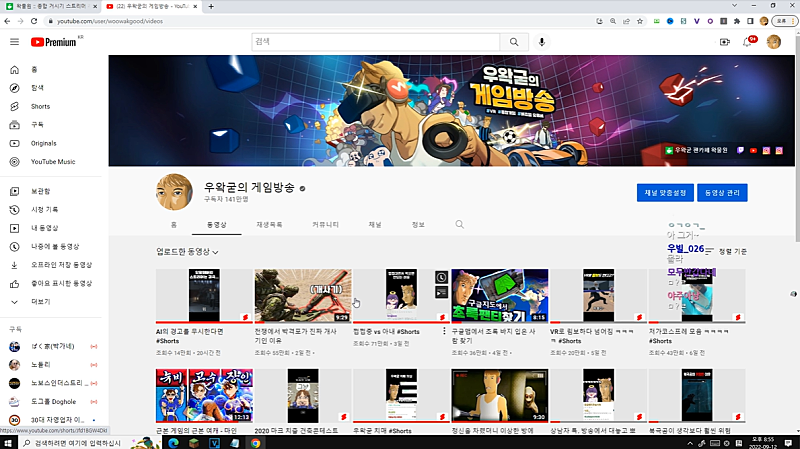Click the search icon in channel tabs
The image size is (800, 449).
[x=460, y=224]
